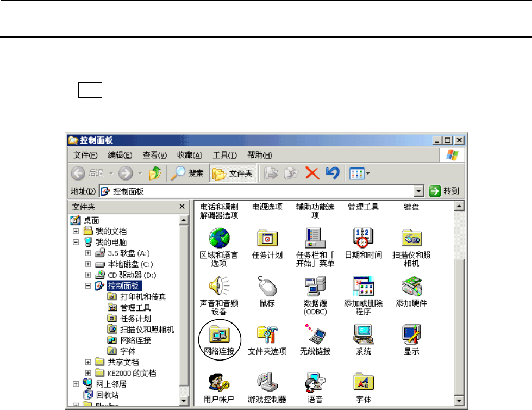Image resolution: width=532 pixels, height=410 pixels.
Task: Open Power Options (电源选项) label
Action: 267,207
